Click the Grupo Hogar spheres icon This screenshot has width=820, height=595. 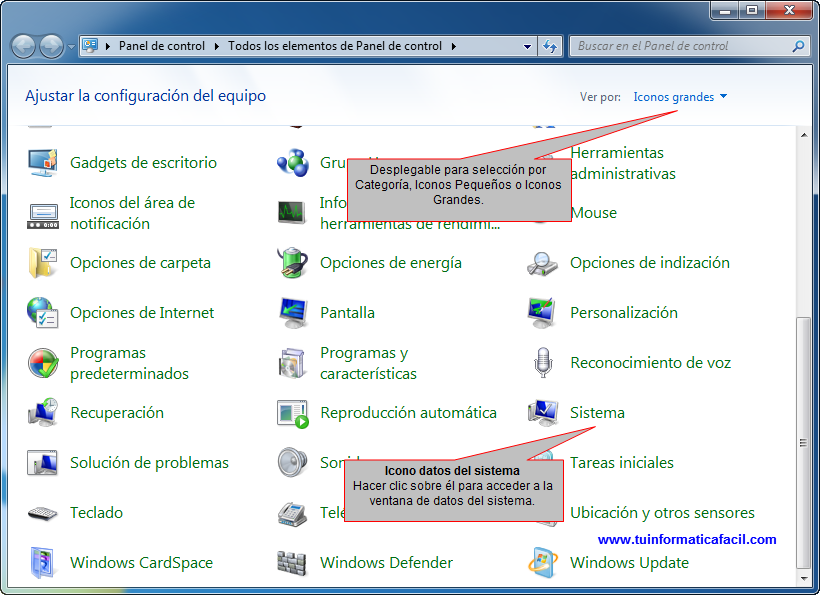tap(292, 163)
